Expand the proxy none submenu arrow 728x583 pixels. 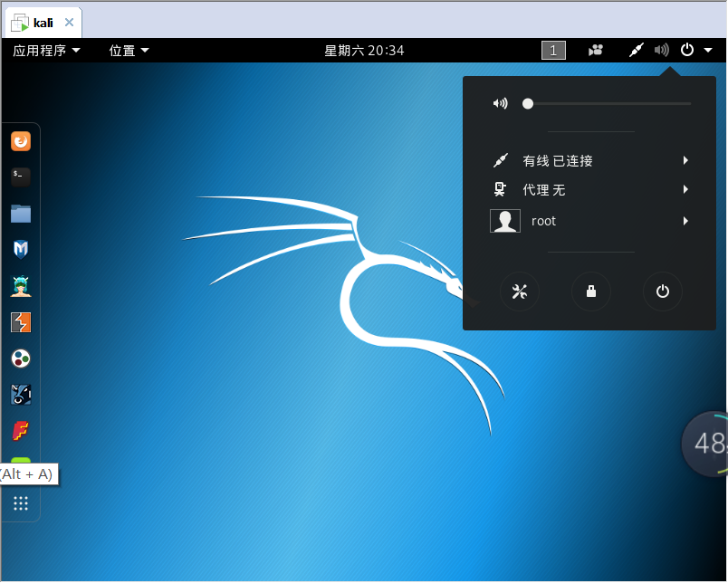[x=685, y=189]
